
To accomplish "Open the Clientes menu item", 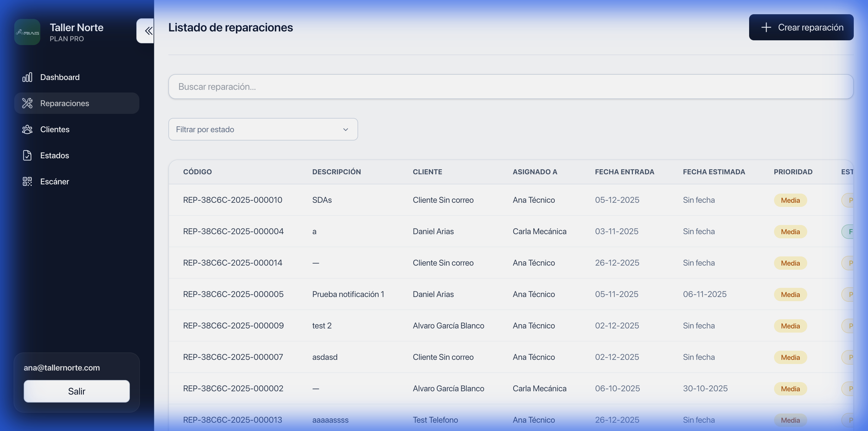I will coord(55,130).
